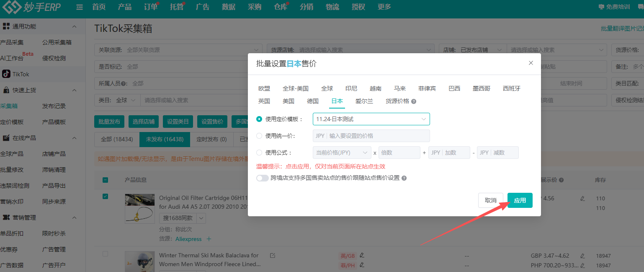
Task: Toggle the cross-border site price follow switch
Action: [263, 178]
